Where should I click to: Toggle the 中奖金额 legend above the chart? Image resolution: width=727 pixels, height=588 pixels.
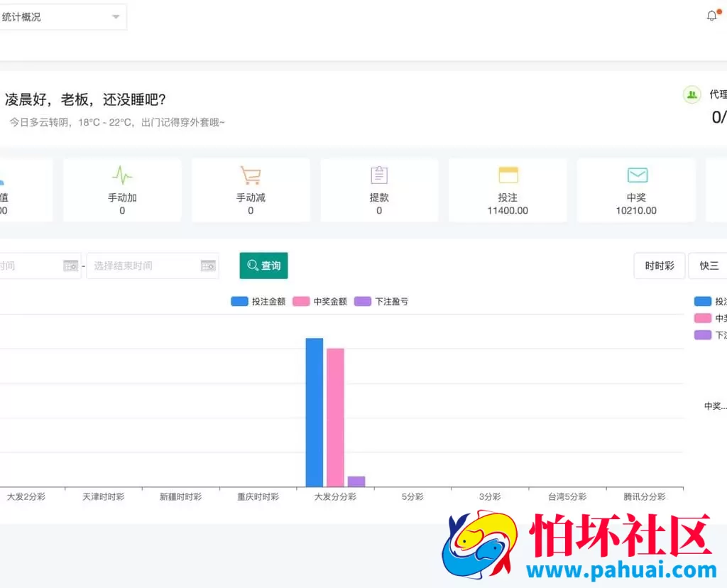pos(319,301)
